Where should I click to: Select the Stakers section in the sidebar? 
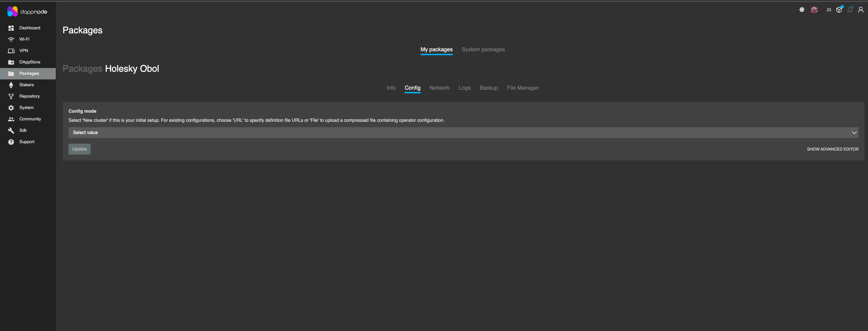coord(26,85)
